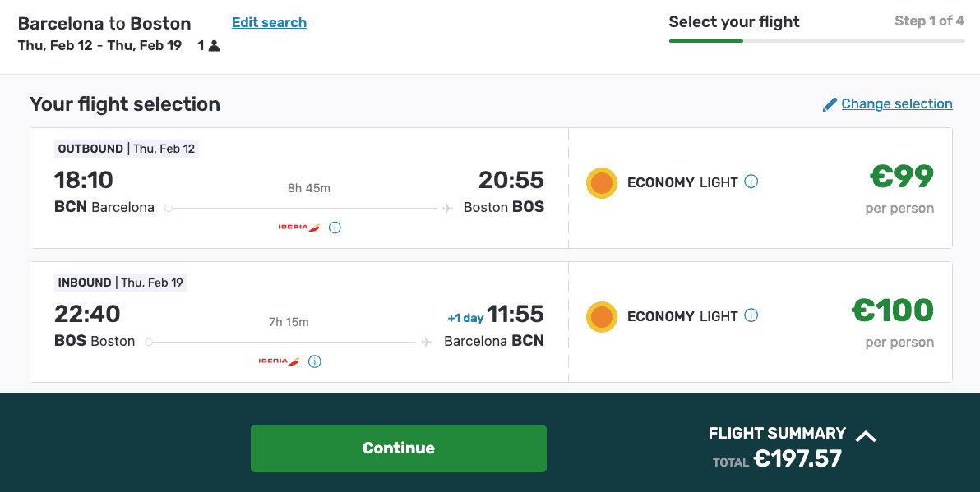The image size is (980, 492).
Task: Expand the Flight Summary chevron
Action: (x=866, y=436)
